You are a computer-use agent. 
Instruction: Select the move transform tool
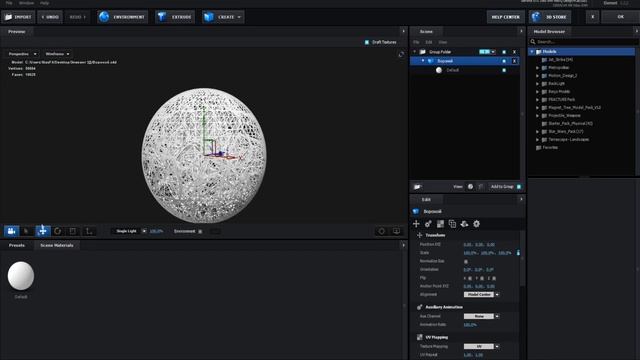point(43,231)
